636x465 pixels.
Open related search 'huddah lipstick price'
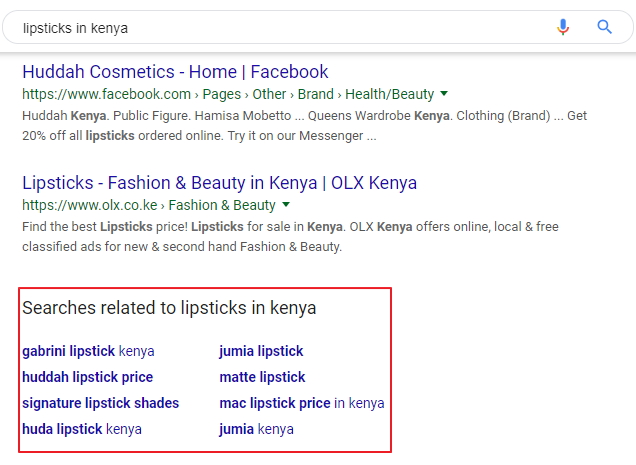click(88, 377)
